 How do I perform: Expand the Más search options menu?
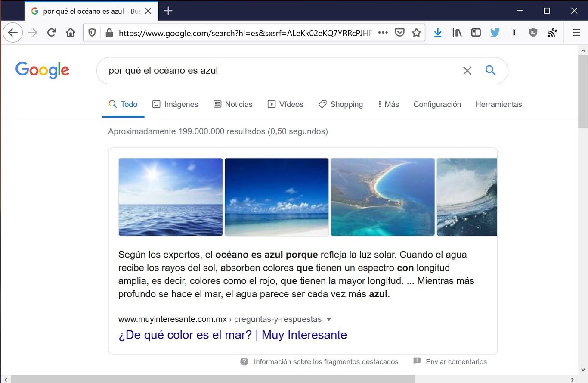click(388, 104)
